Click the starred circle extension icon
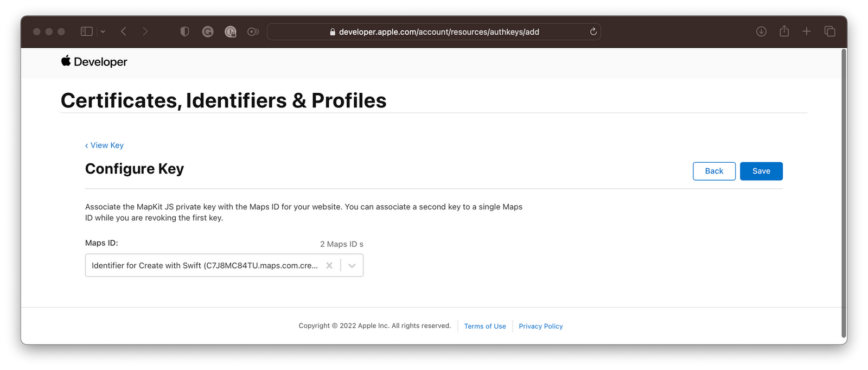 (x=253, y=31)
